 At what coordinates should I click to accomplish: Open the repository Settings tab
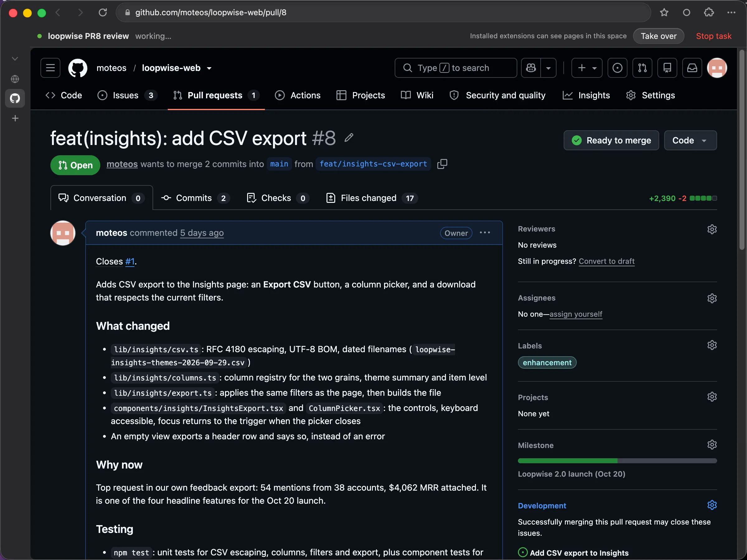(x=650, y=95)
